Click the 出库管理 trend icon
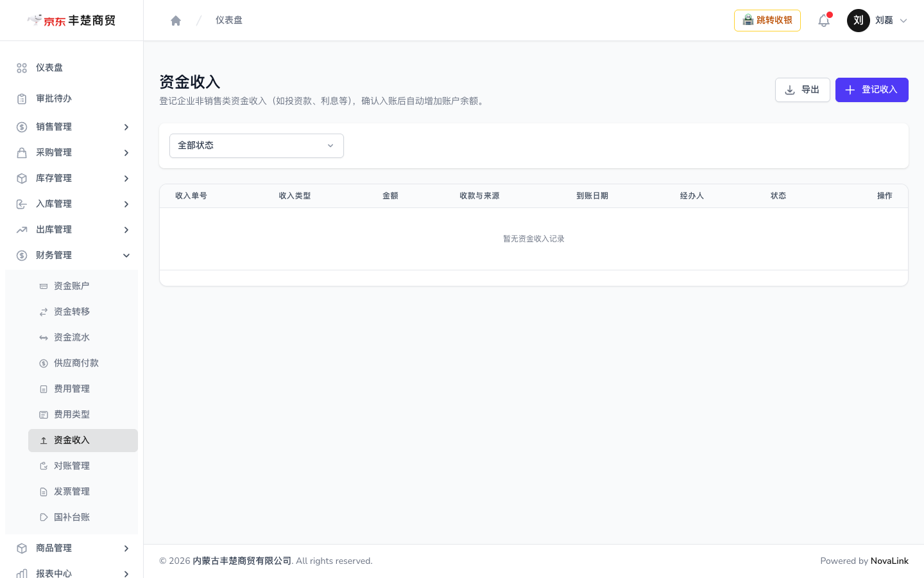 tap(22, 230)
